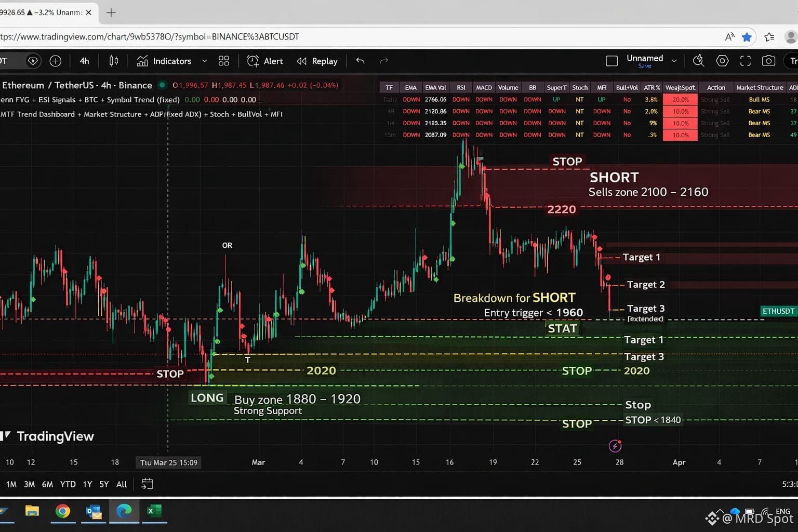Start Bar Replay mode
798x532 pixels.
pos(317,61)
